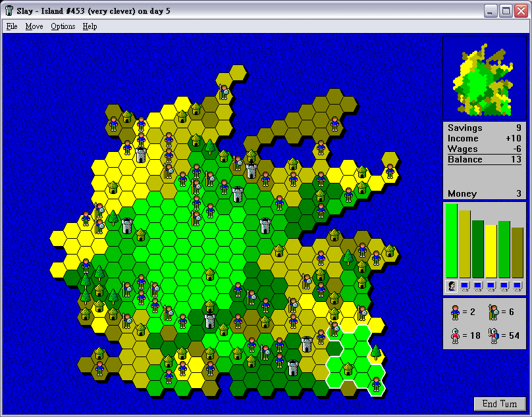Viewport: 532px width, 417px height.
Task: Click the hut on the southwest olive islet
Action: [99, 353]
